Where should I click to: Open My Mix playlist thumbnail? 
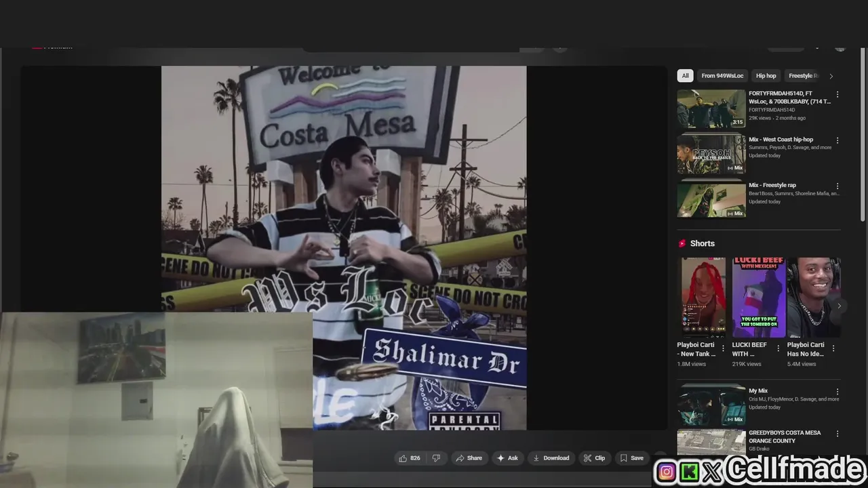pyautogui.click(x=711, y=405)
